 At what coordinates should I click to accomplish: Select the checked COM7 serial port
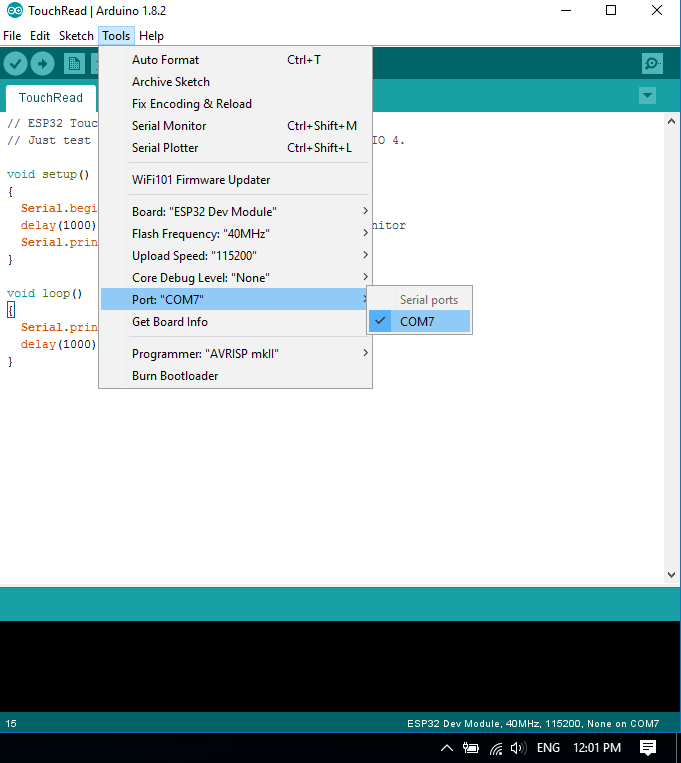tap(418, 322)
